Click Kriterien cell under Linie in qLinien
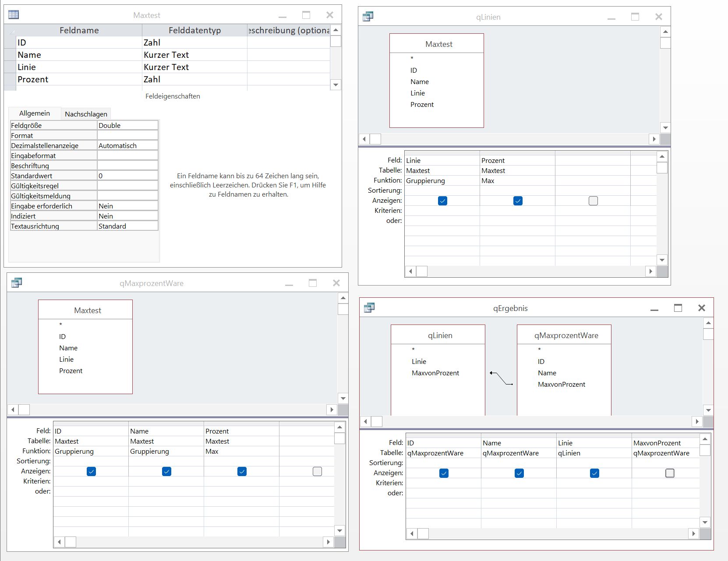This screenshot has height=561, width=728. coord(442,211)
